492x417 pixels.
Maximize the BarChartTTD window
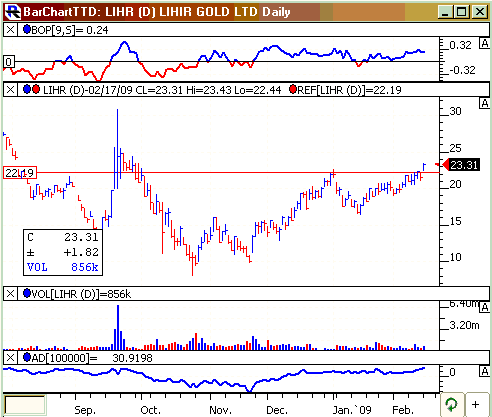(x=462, y=12)
